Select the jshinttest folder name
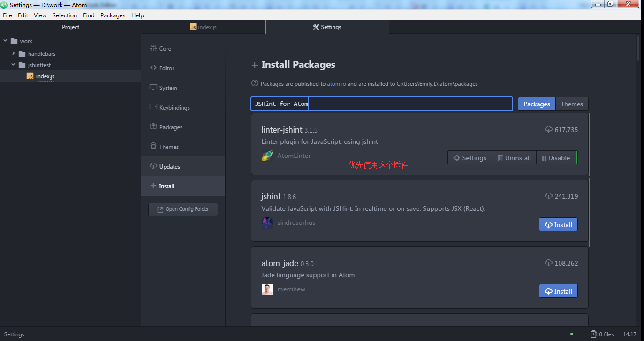This screenshot has width=644, height=341. pyautogui.click(x=39, y=65)
